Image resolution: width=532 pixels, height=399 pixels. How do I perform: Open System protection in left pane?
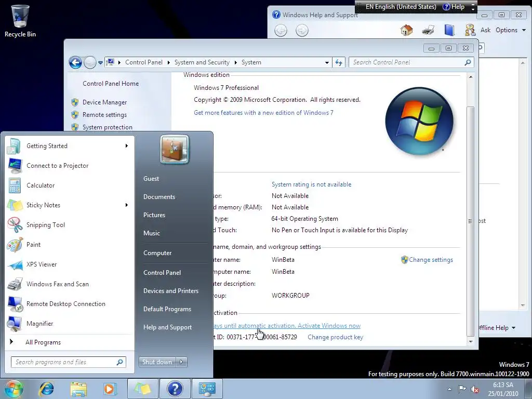click(x=107, y=127)
